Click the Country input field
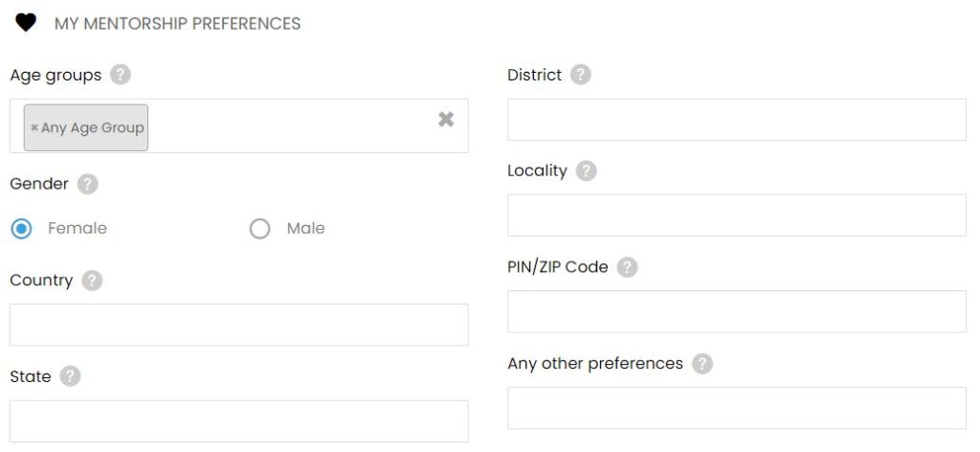 [x=238, y=325]
